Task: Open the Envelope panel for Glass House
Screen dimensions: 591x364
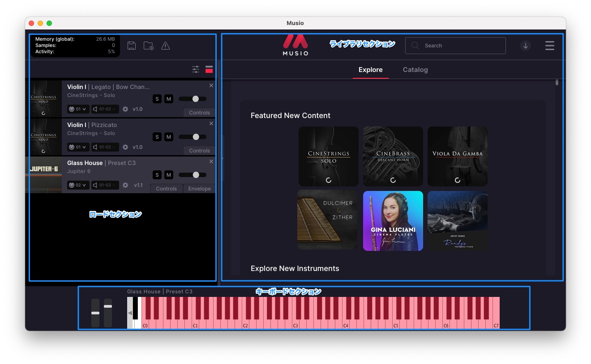Action: pyautogui.click(x=199, y=189)
